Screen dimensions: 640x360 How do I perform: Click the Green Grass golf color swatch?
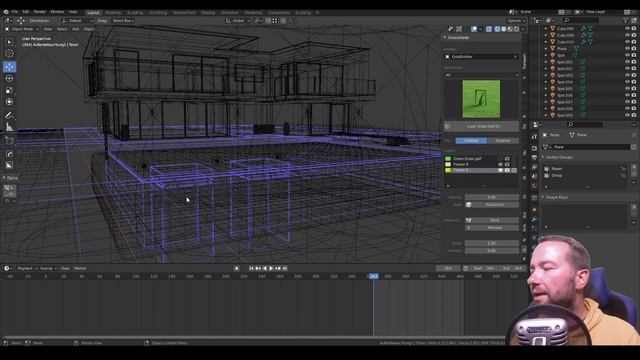[x=448, y=158]
